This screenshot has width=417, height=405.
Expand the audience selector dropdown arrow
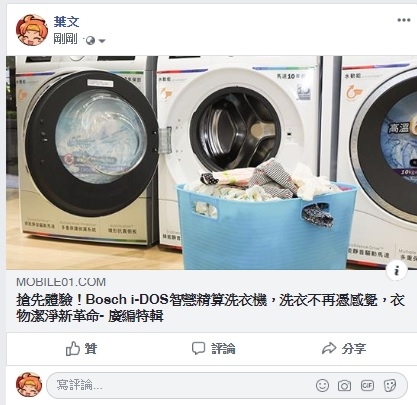click(x=102, y=41)
